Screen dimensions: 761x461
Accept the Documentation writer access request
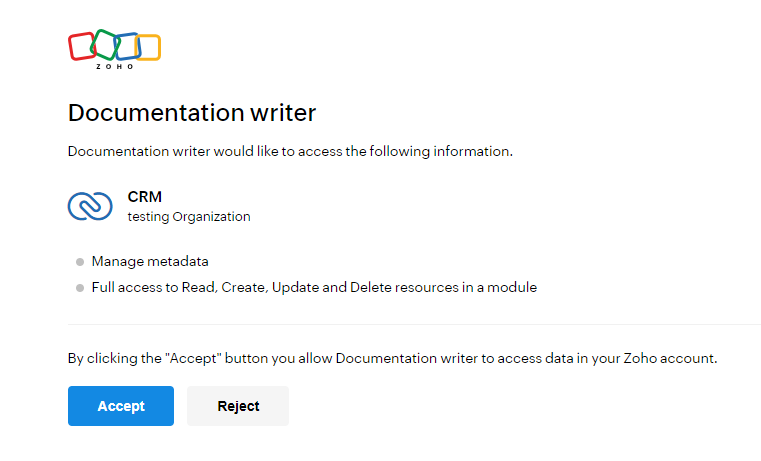pyautogui.click(x=121, y=406)
